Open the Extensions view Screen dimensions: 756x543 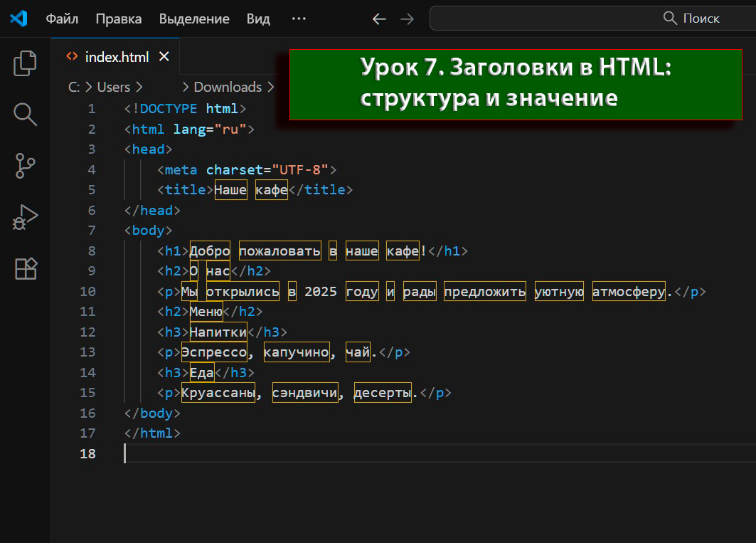[x=26, y=268]
